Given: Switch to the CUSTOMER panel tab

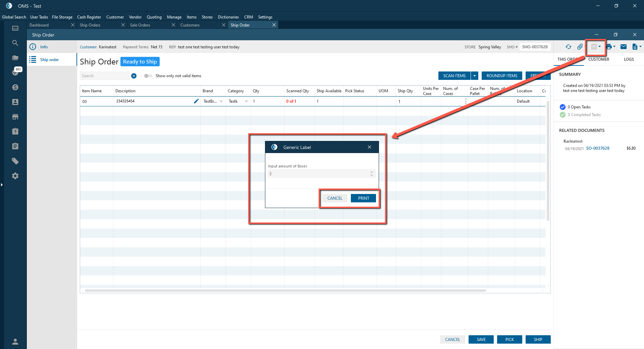Looking at the screenshot, I should [599, 59].
